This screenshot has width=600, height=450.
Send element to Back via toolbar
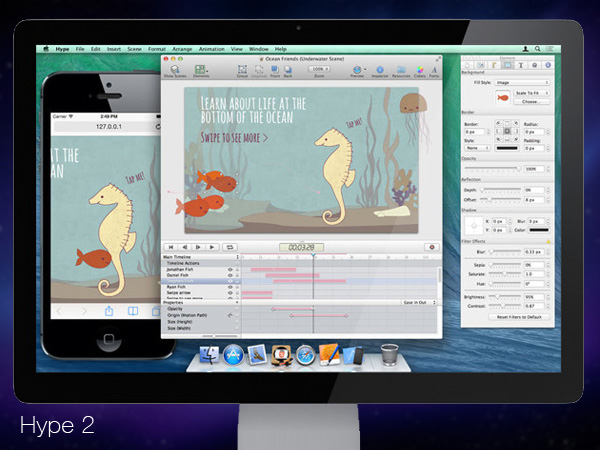click(x=288, y=69)
